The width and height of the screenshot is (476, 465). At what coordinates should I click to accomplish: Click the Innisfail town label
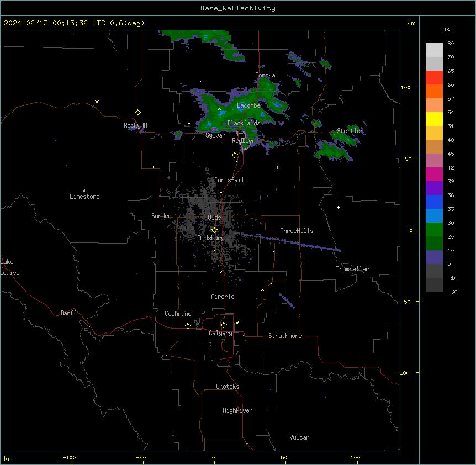[x=229, y=180]
